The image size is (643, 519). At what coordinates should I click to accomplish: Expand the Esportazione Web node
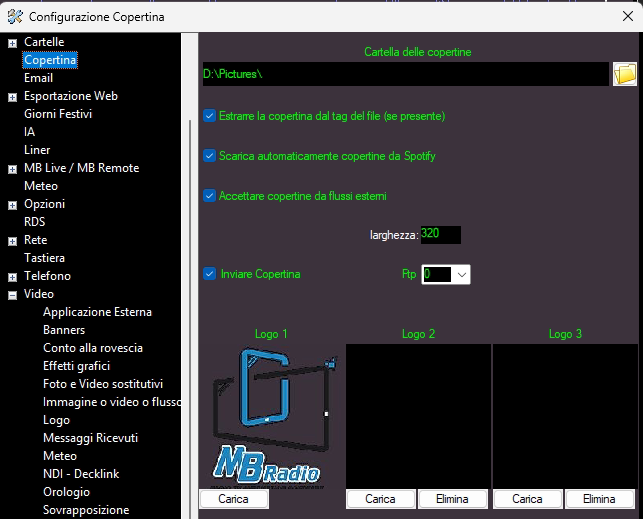click(12, 97)
